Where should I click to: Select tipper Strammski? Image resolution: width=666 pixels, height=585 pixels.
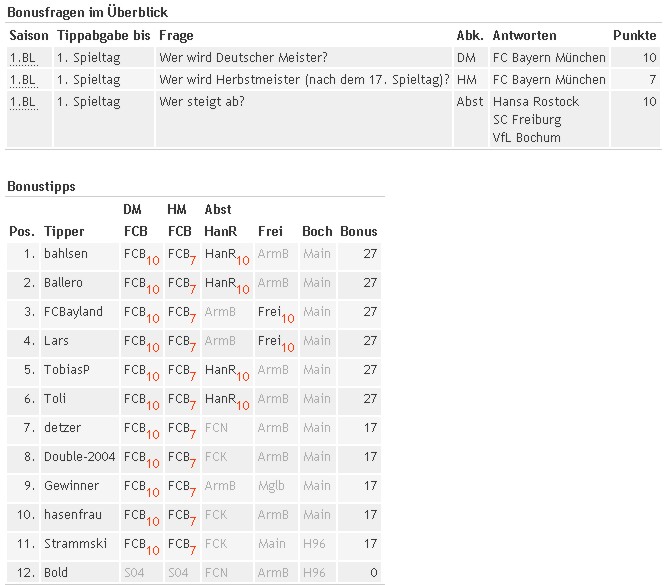pyautogui.click(x=75, y=544)
